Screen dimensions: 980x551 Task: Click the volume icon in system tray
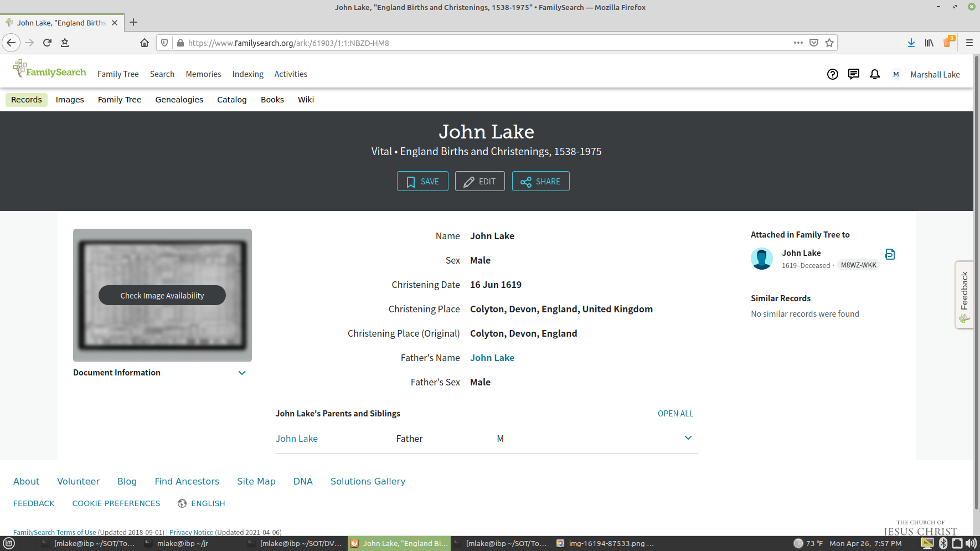click(x=971, y=543)
